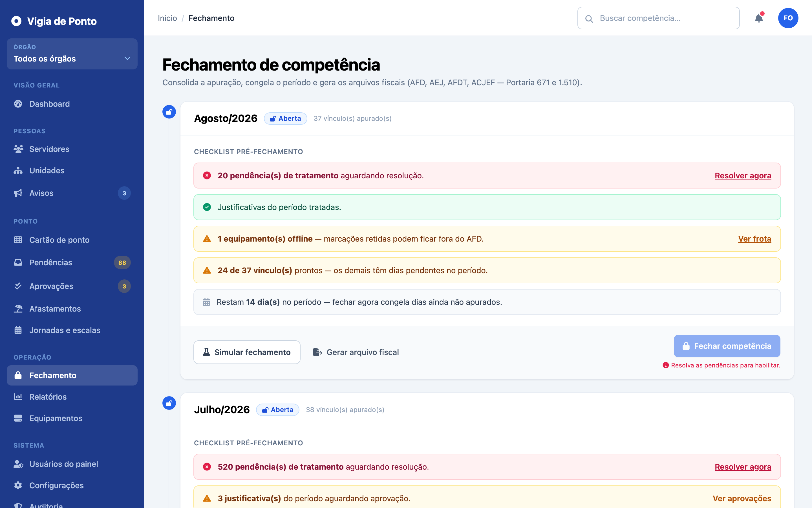Expand the Órgão selector dropdown
The width and height of the screenshot is (812, 508).
coord(72,54)
